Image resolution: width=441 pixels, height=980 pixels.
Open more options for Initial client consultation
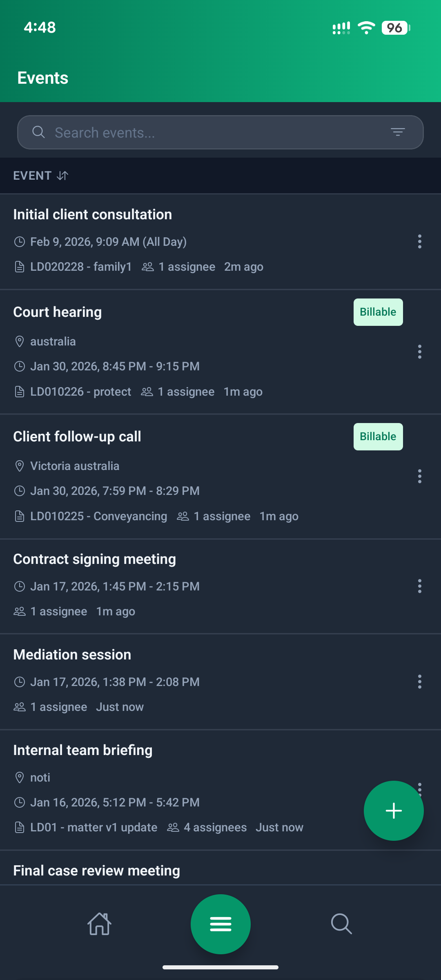pos(419,242)
